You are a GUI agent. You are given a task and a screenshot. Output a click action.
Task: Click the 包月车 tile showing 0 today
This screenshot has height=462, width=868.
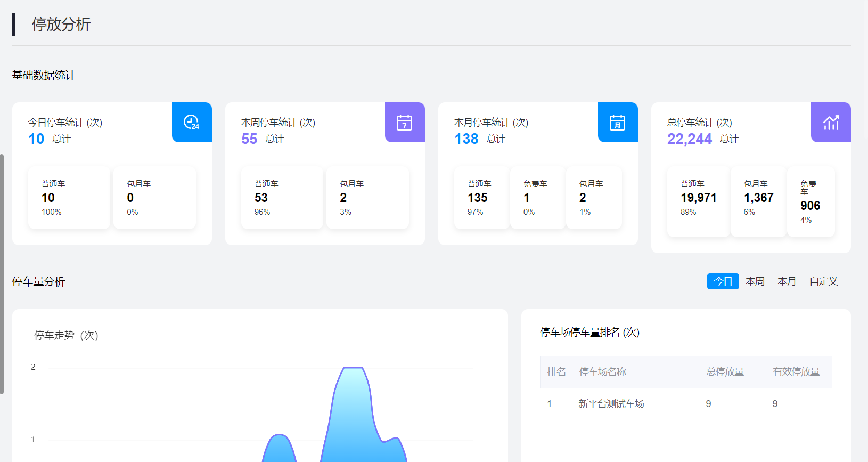pyautogui.click(x=154, y=198)
